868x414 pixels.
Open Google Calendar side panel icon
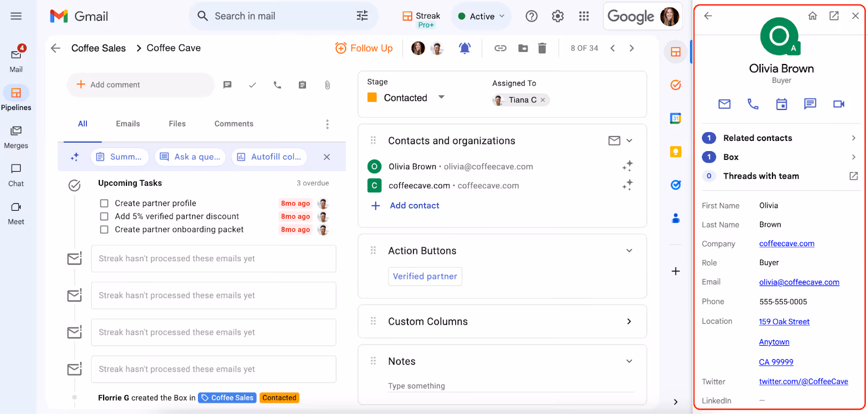[675, 118]
